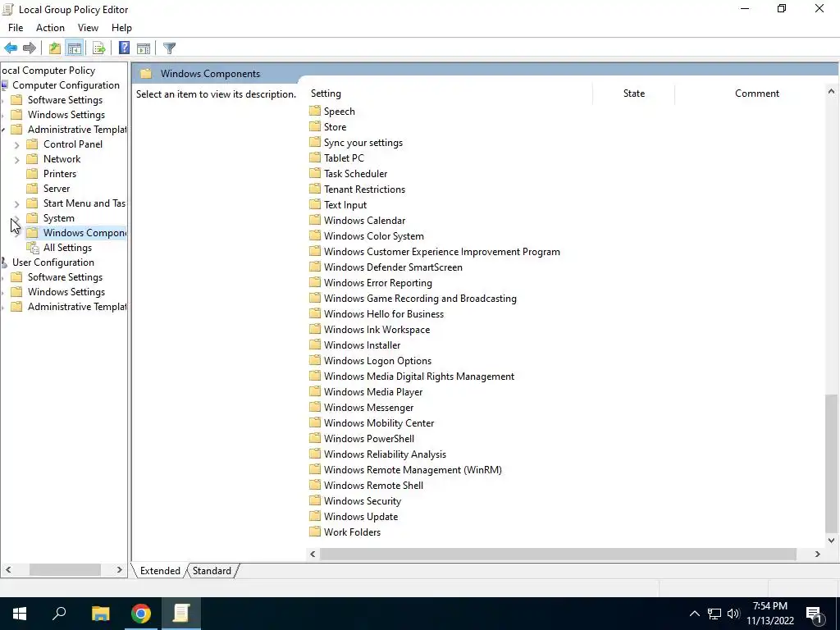This screenshot has height=630, width=840.
Task: Expand the Control Panel tree node
Action: click(16, 144)
